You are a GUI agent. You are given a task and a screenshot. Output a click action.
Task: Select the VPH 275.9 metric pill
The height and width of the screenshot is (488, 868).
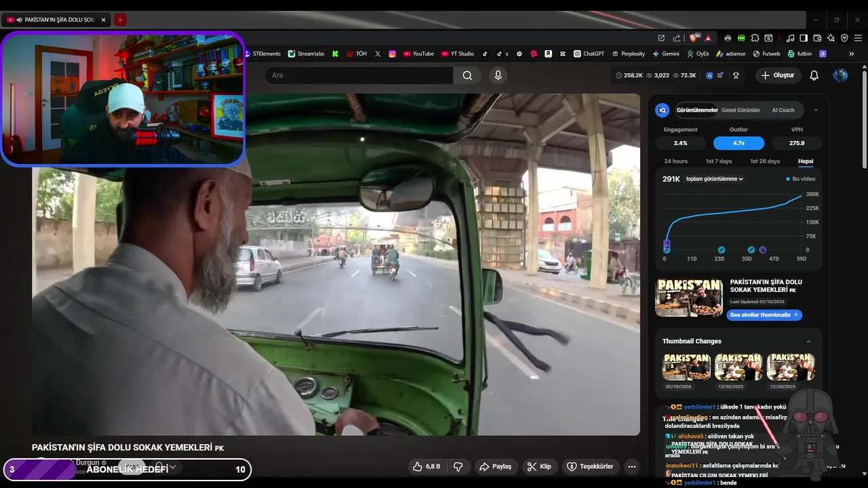click(x=797, y=143)
